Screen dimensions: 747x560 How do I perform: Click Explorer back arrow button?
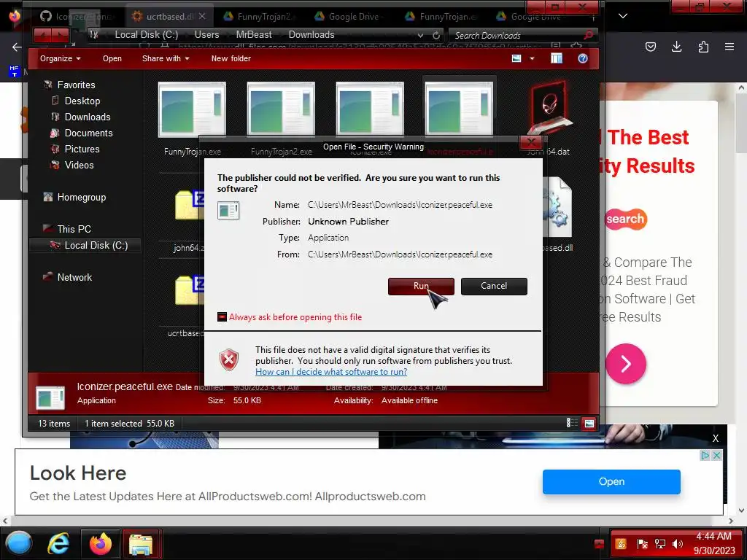click(43, 35)
